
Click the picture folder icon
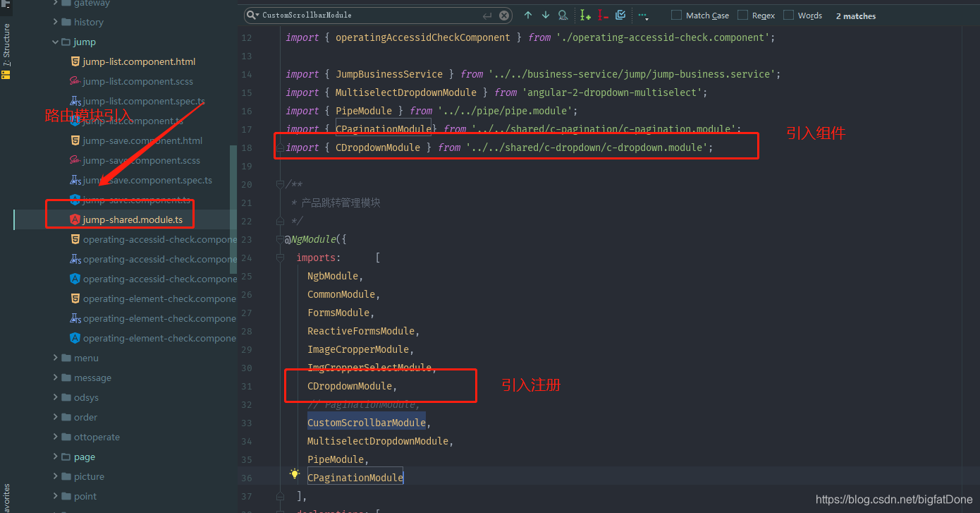[66, 476]
